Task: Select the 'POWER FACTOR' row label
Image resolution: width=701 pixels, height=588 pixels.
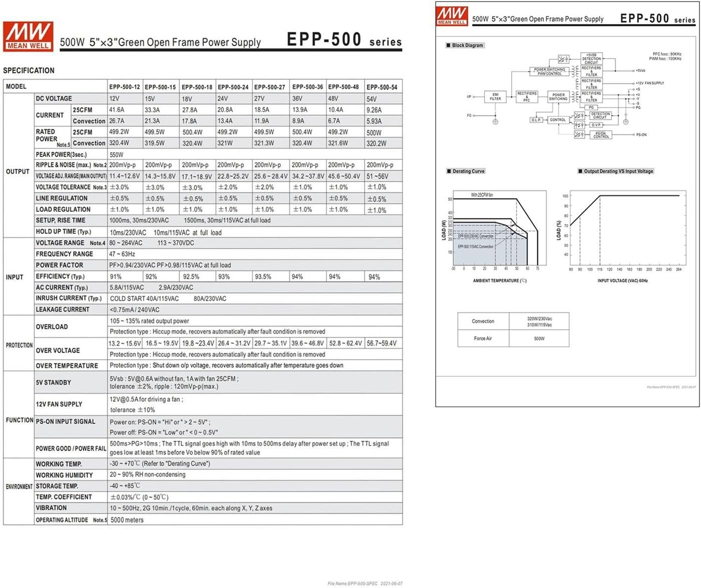Action: point(60,265)
